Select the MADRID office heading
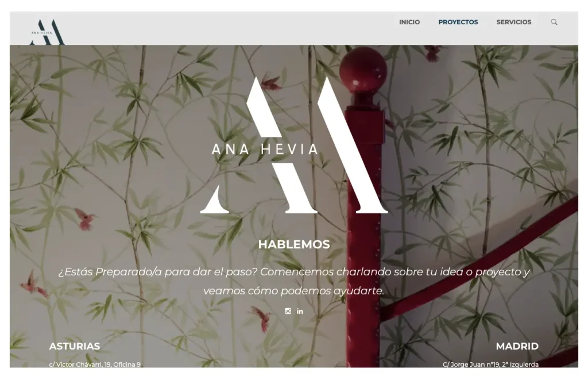This screenshot has height=376, width=588. coord(517,346)
